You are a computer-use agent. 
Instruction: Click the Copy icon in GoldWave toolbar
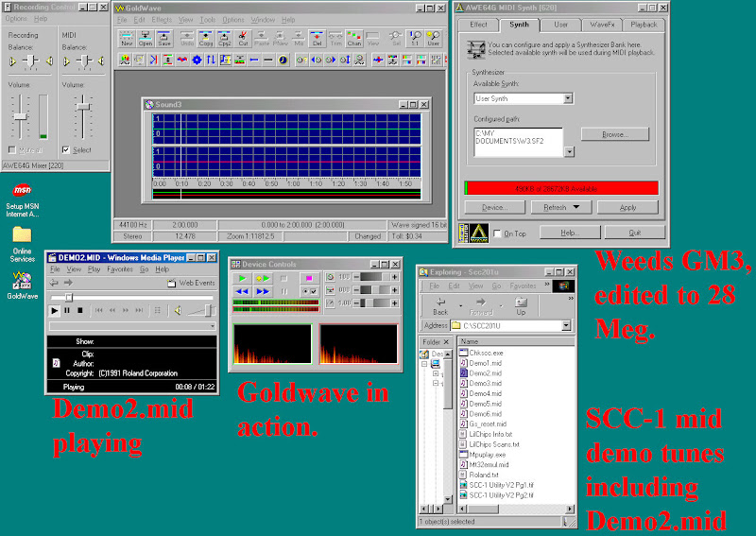coord(206,38)
